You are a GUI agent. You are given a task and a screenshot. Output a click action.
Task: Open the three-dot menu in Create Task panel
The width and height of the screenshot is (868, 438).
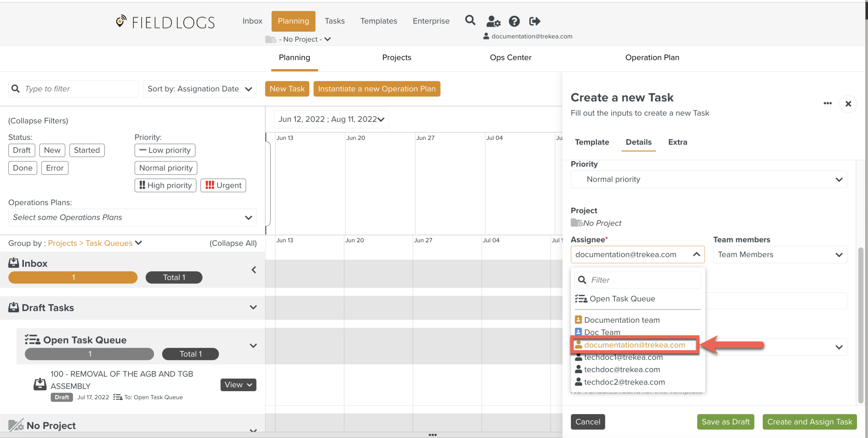tap(828, 103)
